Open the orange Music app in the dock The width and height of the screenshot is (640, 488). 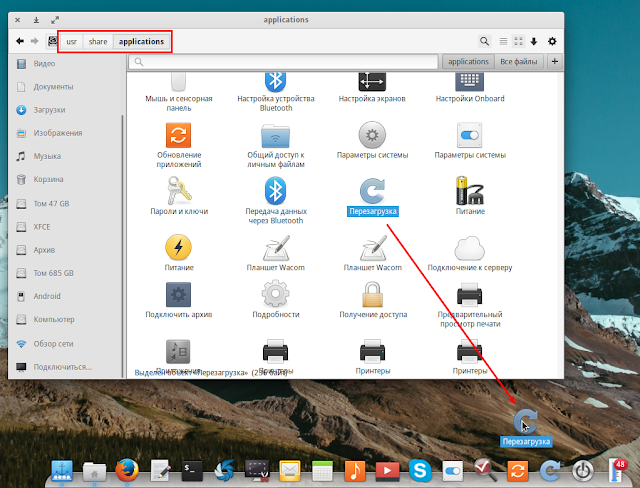tap(355, 471)
